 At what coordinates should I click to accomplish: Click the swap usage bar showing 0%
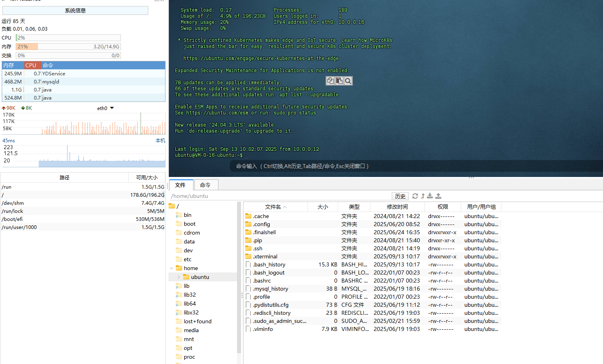tap(68, 56)
